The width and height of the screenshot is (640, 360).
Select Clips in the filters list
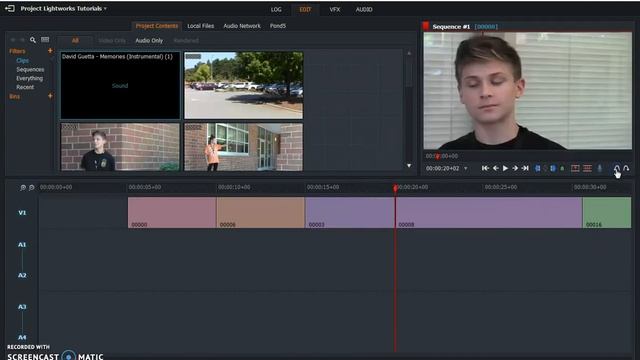coord(22,60)
